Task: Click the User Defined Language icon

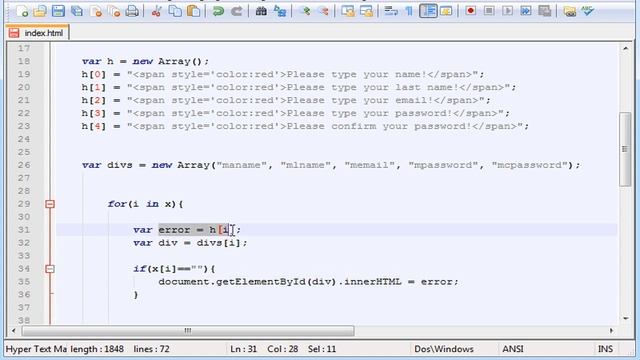Action: (x=446, y=11)
